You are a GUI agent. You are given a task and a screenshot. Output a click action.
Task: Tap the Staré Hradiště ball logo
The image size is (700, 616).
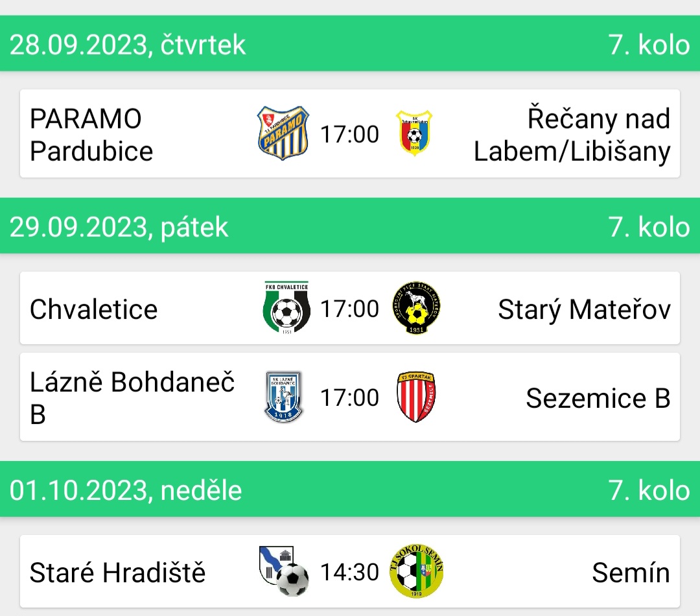(x=284, y=571)
